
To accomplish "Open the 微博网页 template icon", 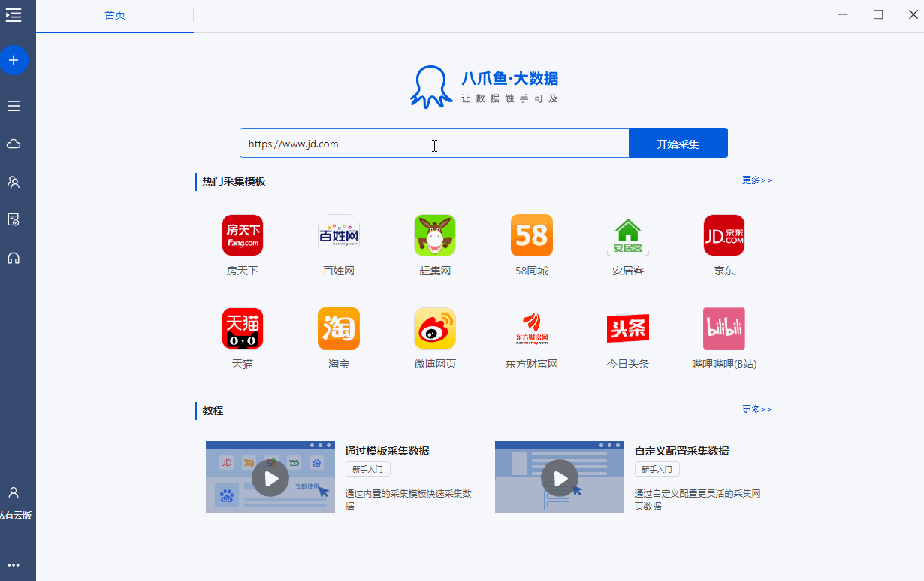I will coord(435,328).
